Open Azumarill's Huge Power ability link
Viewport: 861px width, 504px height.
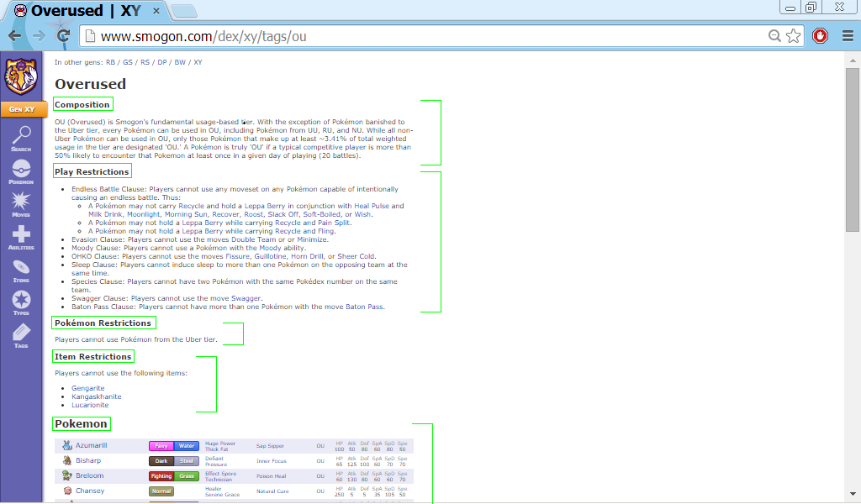(x=220, y=444)
